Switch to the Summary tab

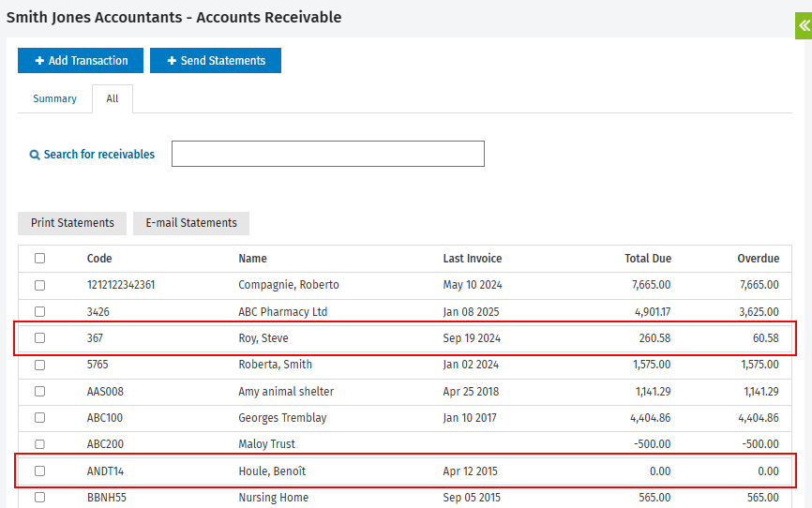click(55, 98)
